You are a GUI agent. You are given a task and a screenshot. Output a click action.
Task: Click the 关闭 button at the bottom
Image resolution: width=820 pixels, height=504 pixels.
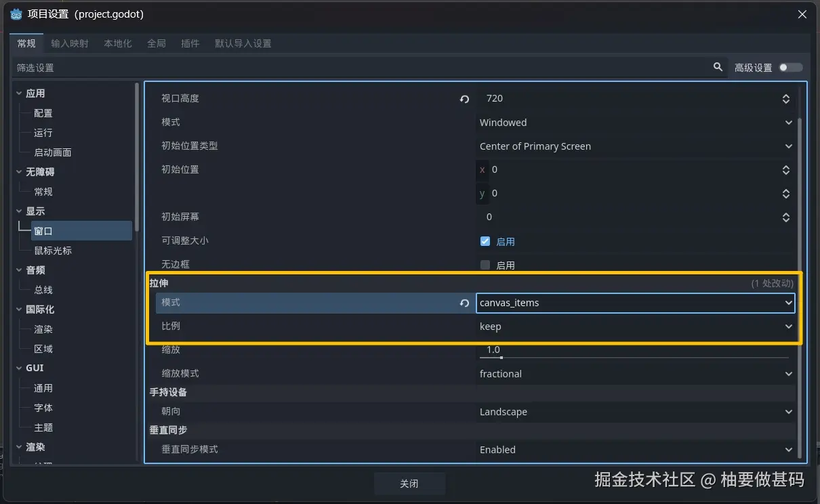(409, 484)
